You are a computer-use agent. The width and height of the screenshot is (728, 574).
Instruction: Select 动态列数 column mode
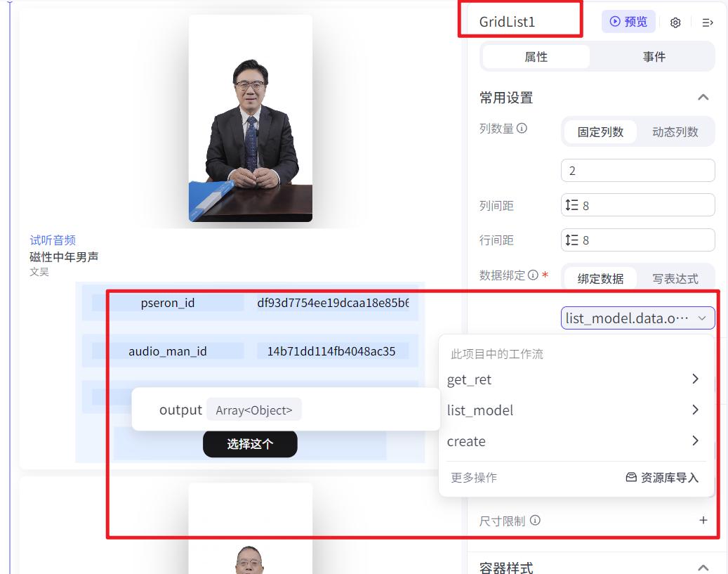[x=676, y=131]
